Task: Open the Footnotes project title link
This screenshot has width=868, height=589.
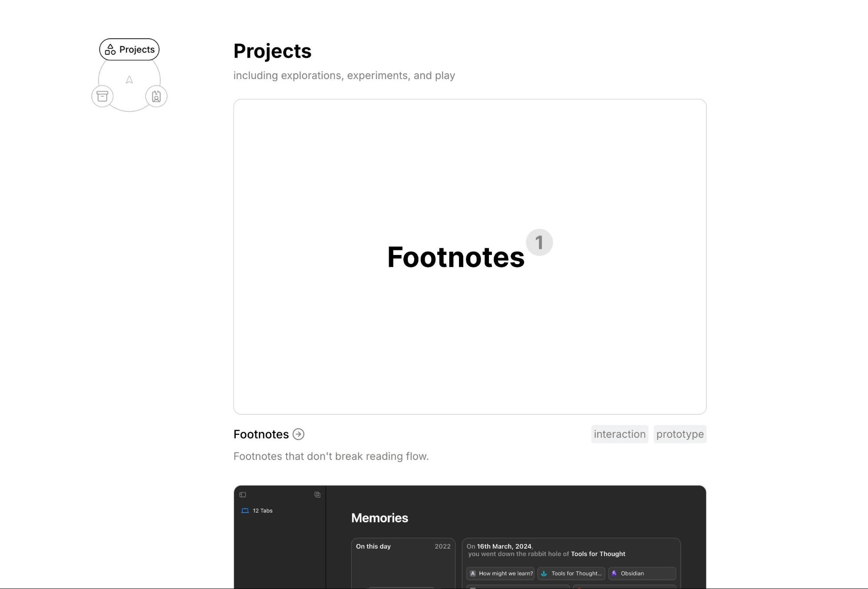Action: click(261, 434)
